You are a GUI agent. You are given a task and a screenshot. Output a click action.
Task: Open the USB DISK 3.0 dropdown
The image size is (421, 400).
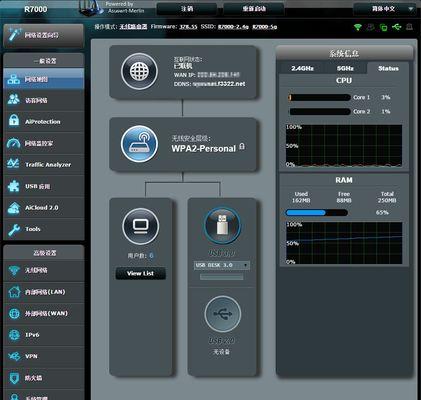coord(222,265)
